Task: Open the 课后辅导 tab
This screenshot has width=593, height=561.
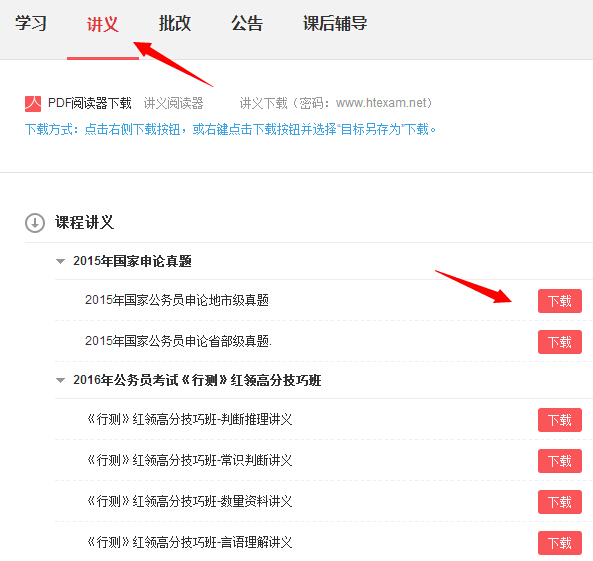Action: tap(335, 23)
